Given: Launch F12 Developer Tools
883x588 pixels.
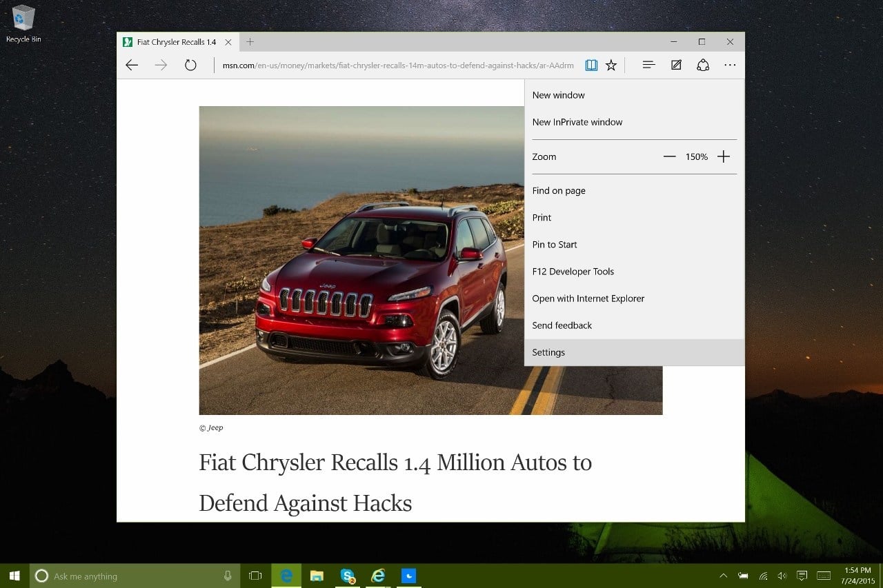Looking at the screenshot, I should pos(573,271).
